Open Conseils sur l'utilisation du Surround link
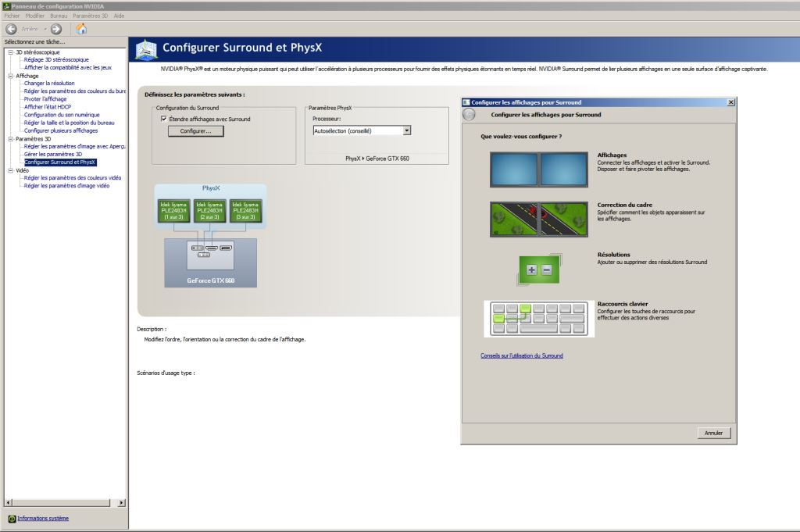 pyautogui.click(x=521, y=355)
